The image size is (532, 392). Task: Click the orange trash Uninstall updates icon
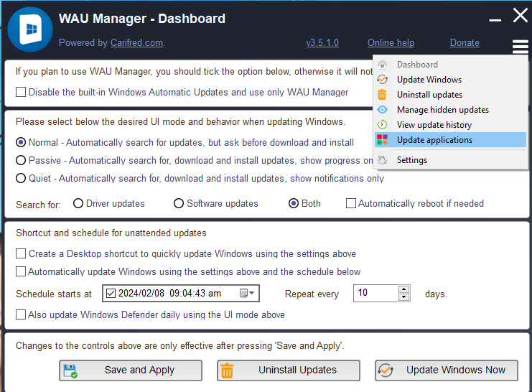pos(383,95)
